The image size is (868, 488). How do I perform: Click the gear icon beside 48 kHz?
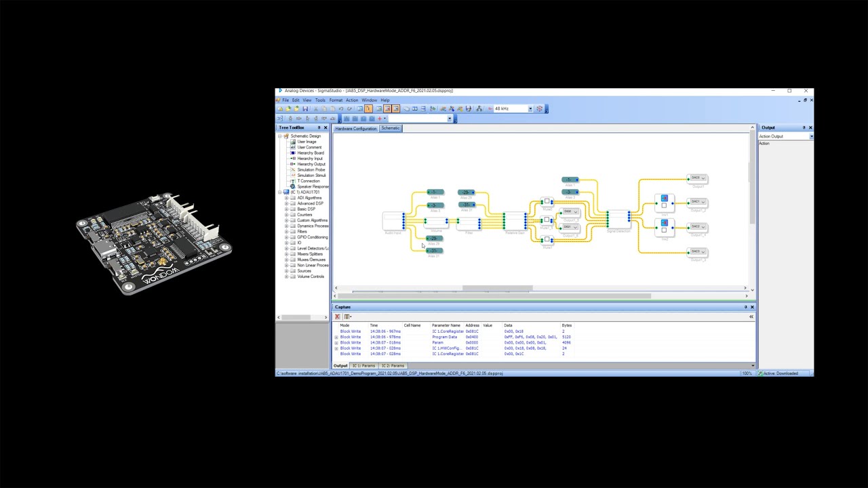click(540, 108)
